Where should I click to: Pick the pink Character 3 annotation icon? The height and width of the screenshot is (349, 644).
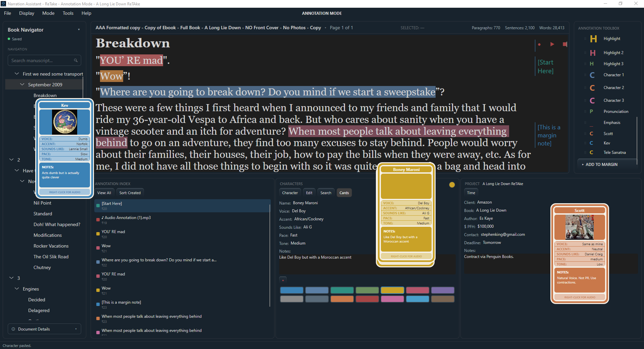tap(592, 100)
